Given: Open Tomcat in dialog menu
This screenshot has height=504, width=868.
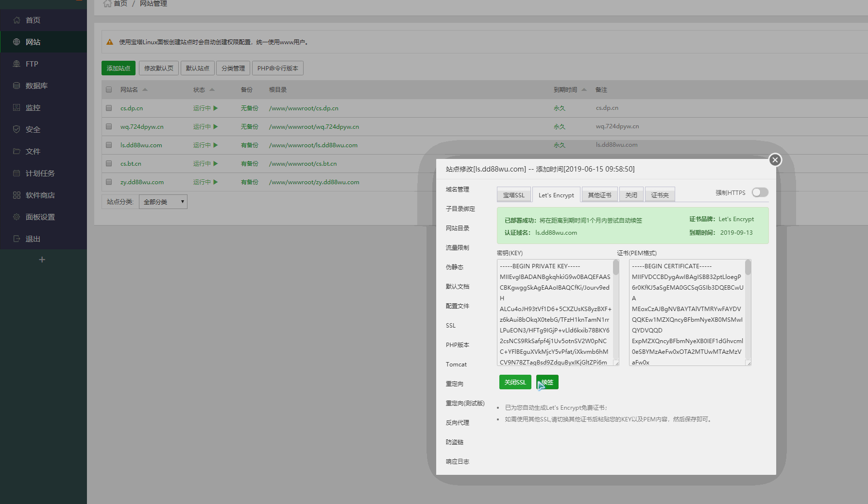Looking at the screenshot, I should 456,364.
